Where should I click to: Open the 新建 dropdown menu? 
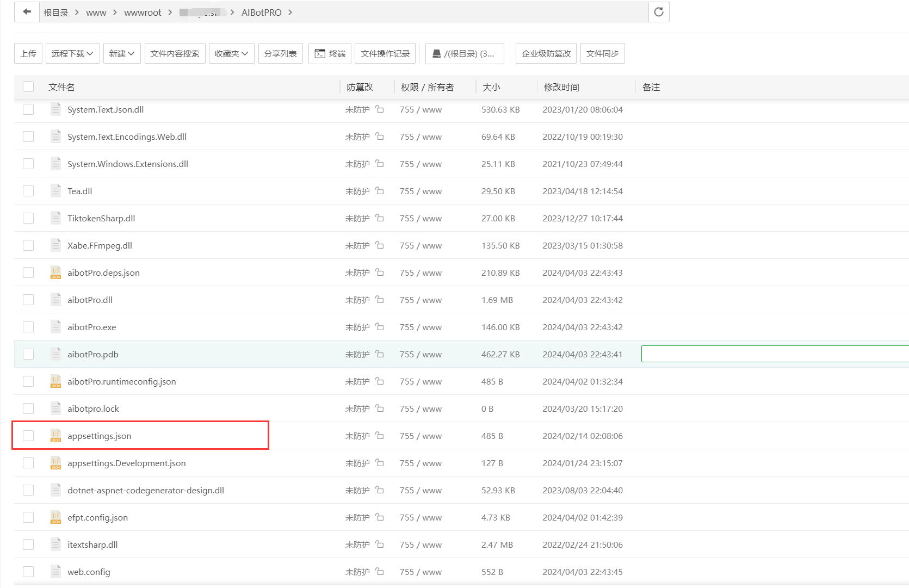121,53
